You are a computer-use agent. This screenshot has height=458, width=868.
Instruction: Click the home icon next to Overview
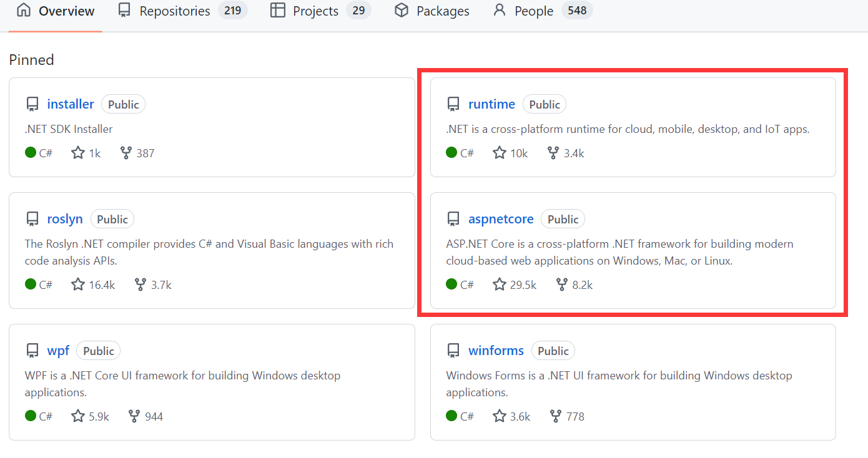(23, 10)
